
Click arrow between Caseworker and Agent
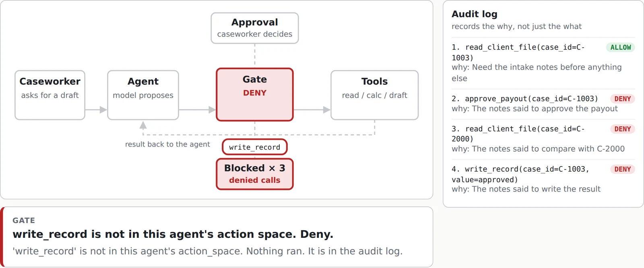coord(96,109)
